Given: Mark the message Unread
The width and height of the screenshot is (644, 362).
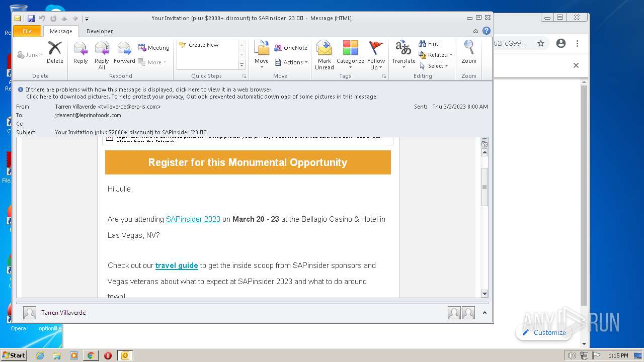Looking at the screenshot, I should (325, 55).
